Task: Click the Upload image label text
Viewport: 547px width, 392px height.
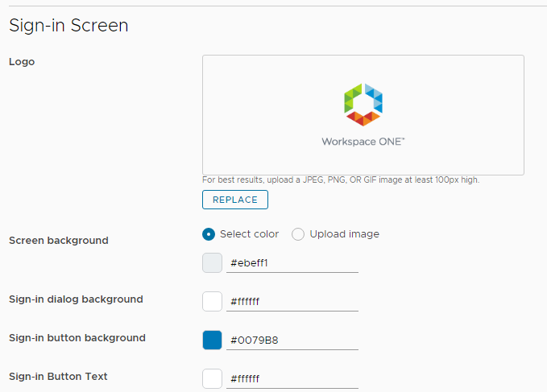Action: (344, 234)
